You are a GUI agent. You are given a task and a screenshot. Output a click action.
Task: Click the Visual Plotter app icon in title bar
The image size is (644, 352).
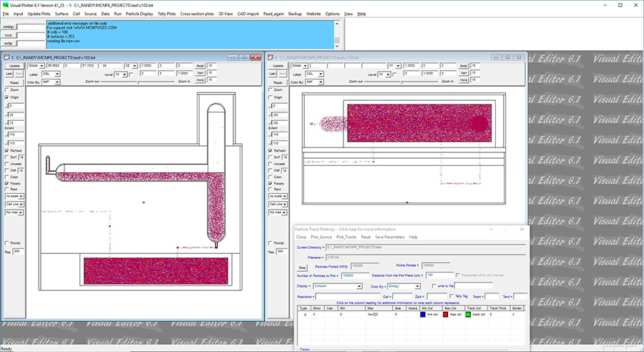point(5,5)
